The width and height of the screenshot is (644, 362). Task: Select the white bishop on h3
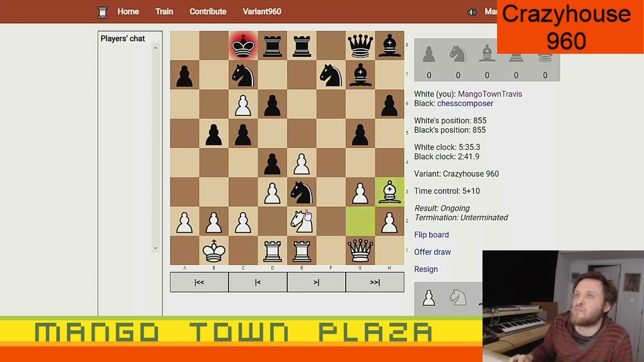pyautogui.click(x=389, y=192)
